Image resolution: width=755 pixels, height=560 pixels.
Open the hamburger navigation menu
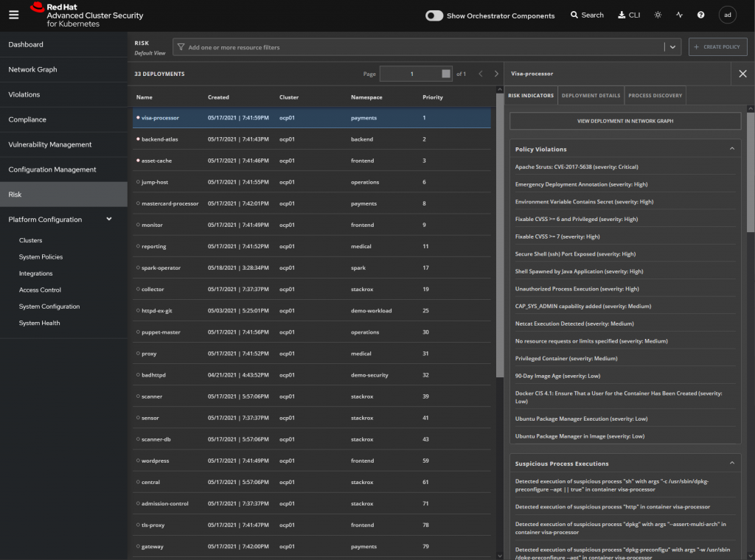point(13,15)
